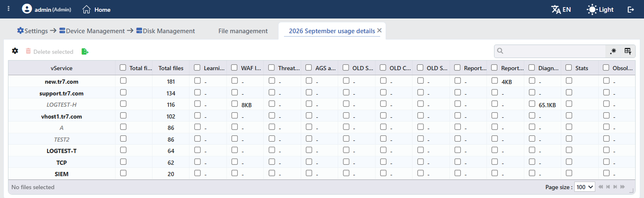This screenshot has width=644, height=198.
Task: Select the new.tr7.com row name
Action: (x=62, y=82)
